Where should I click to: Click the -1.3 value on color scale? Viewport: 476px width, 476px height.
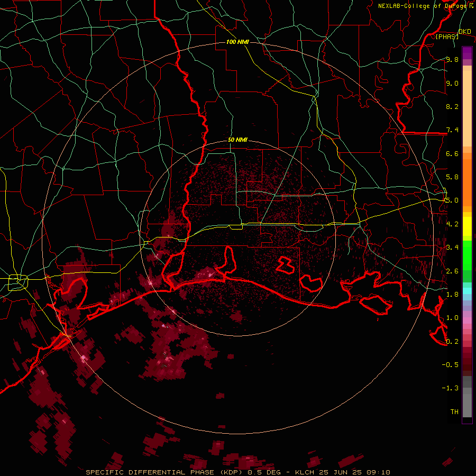pos(450,388)
